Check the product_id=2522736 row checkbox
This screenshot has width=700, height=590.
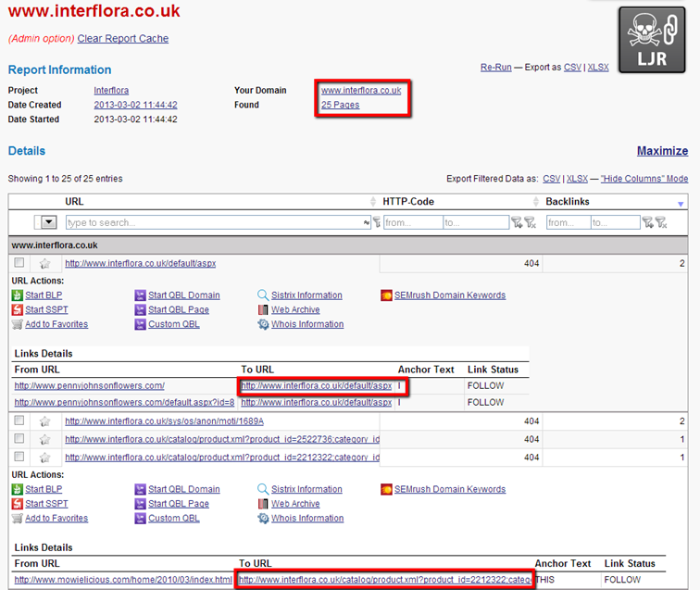pyautogui.click(x=19, y=439)
